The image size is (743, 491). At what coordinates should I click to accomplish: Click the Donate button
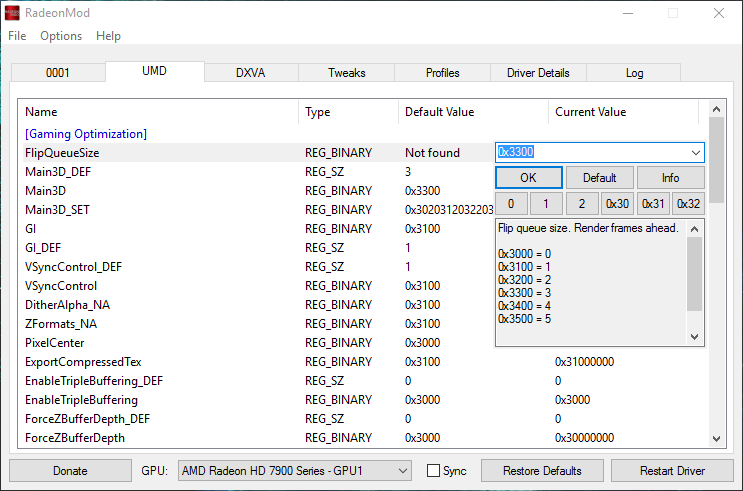coord(70,471)
